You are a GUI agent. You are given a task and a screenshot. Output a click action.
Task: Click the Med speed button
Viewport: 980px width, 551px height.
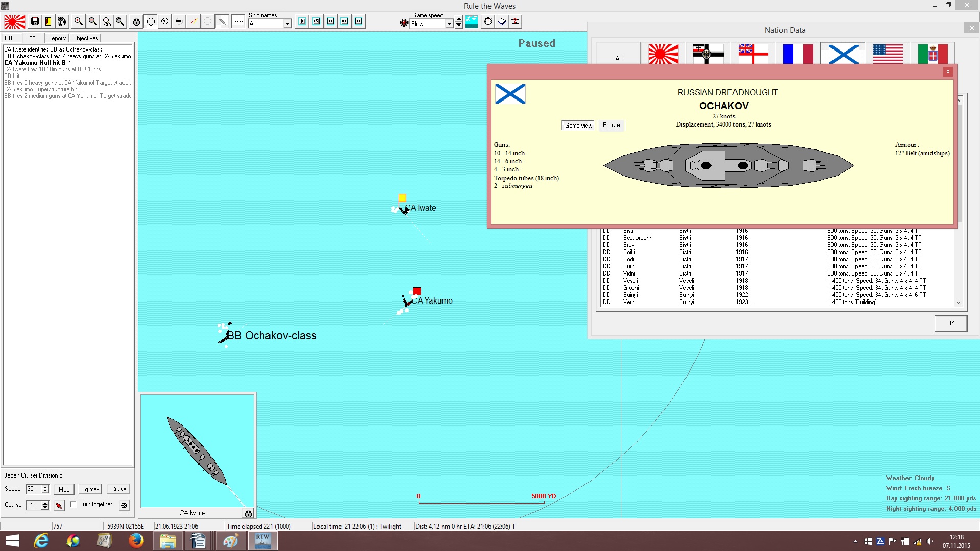pyautogui.click(x=64, y=489)
